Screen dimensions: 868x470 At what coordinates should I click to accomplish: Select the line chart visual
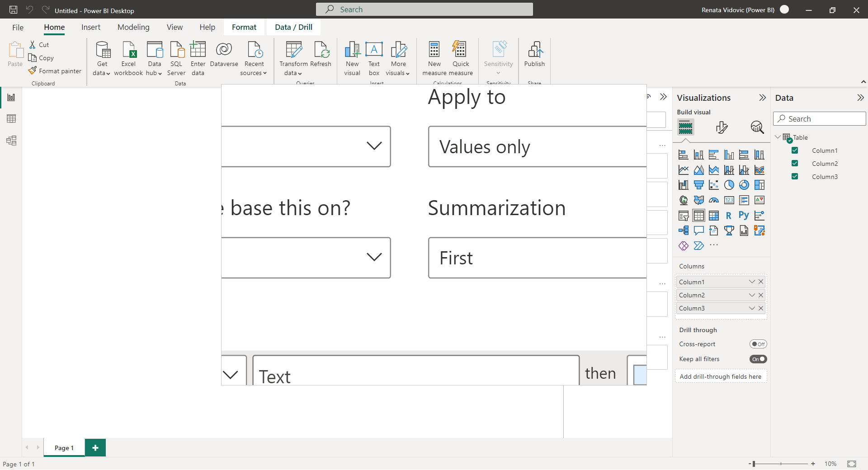(x=684, y=170)
